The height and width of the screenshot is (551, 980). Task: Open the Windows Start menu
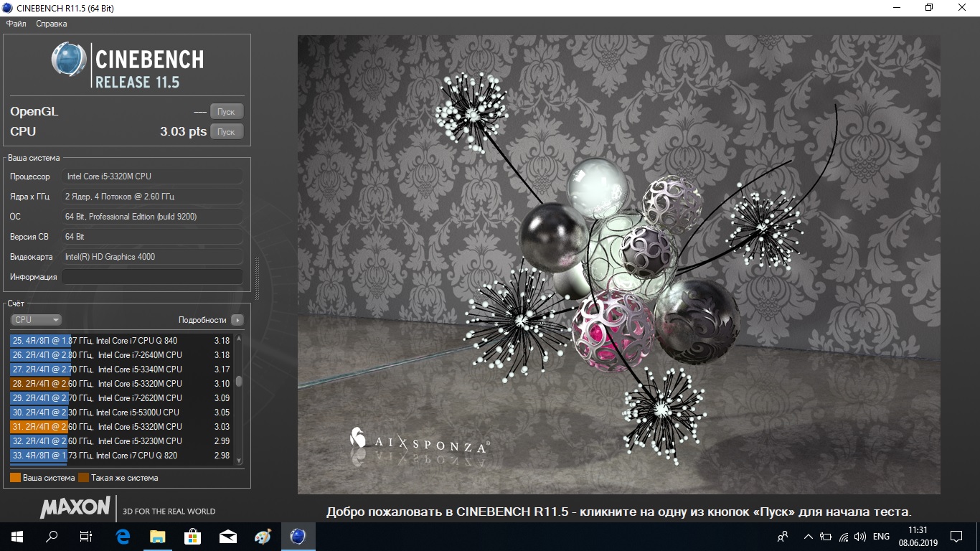coord(17,537)
